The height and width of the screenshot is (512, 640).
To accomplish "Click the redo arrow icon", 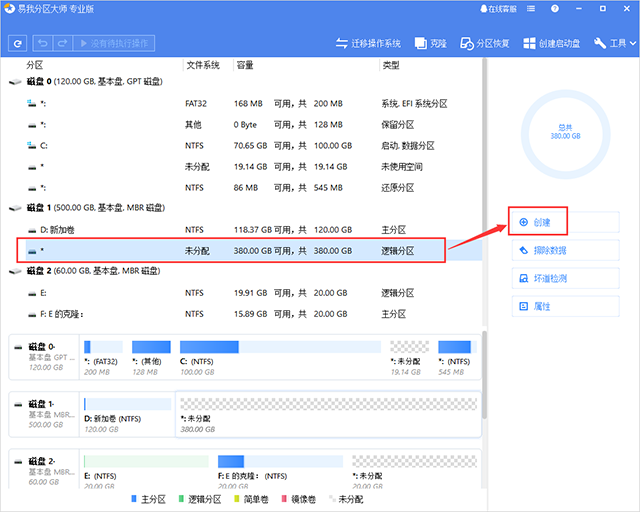I will coord(62,43).
